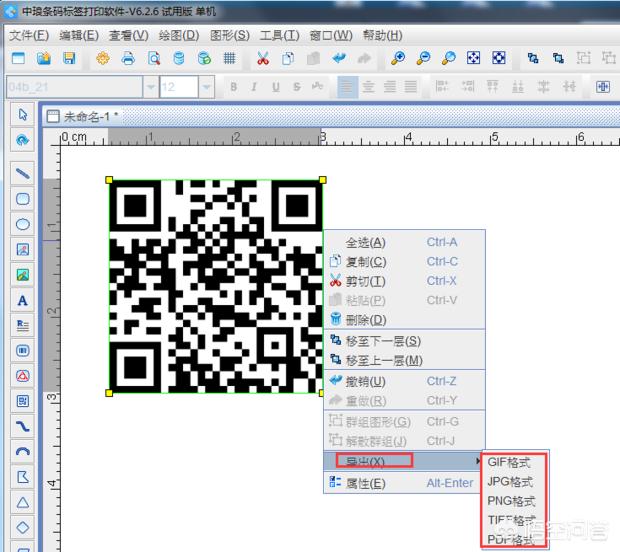The width and height of the screenshot is (620, 552).
Task: Click the Copy toolbar icon
Action: point(288,59)
